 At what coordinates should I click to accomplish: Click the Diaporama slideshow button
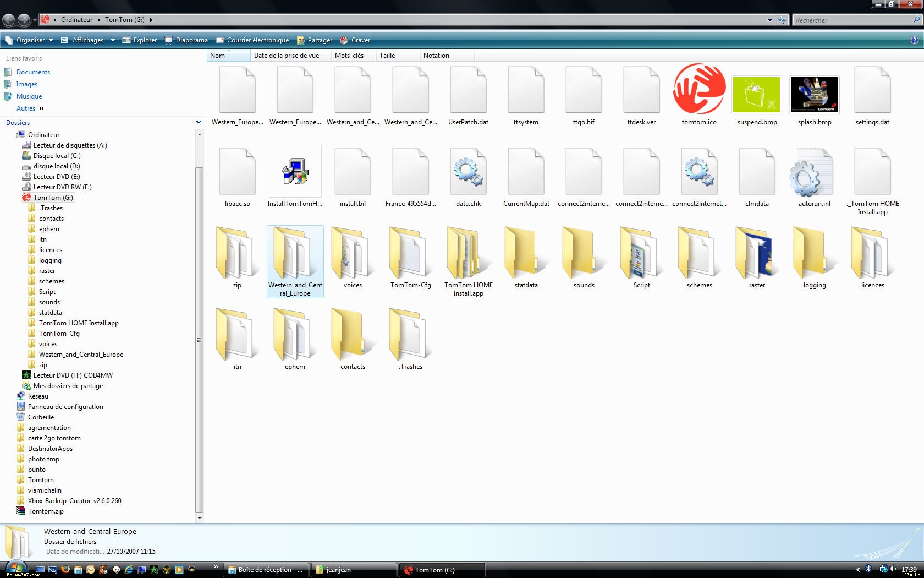(186, 40)
